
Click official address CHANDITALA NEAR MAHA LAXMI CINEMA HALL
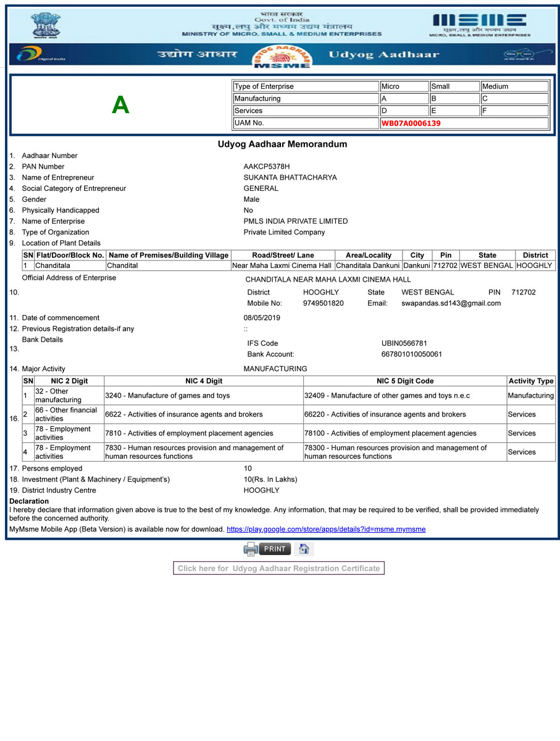point(328,280)
